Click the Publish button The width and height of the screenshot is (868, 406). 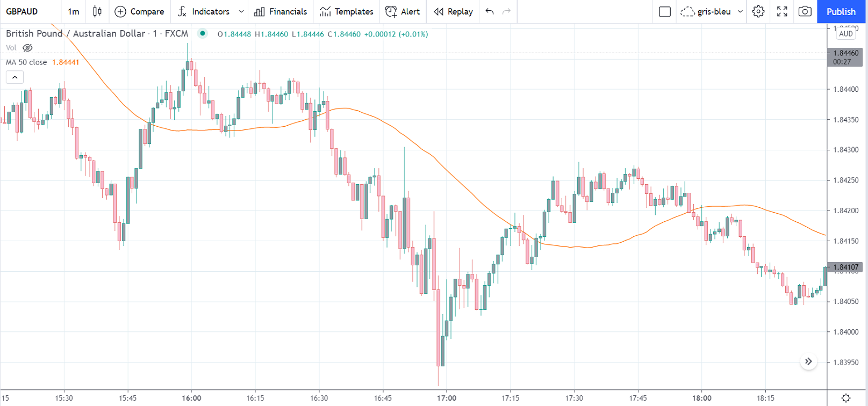point(841,11)
